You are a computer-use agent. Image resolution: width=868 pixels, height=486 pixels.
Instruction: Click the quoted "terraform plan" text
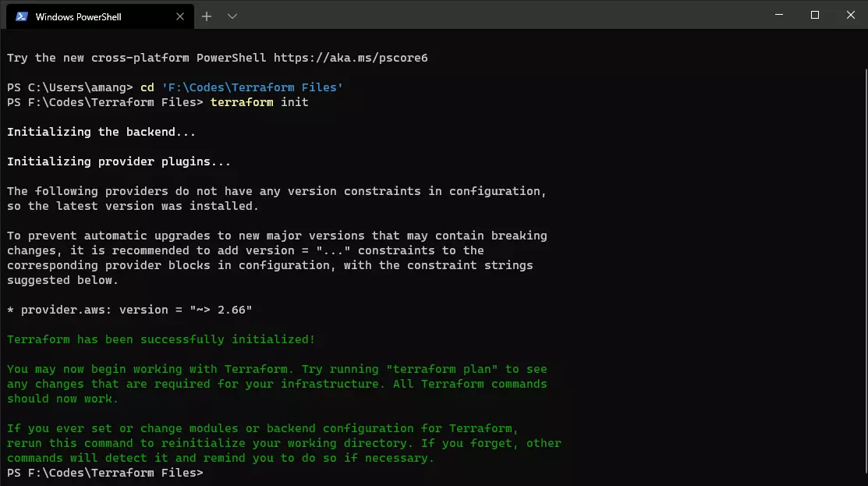click(441, 369)
